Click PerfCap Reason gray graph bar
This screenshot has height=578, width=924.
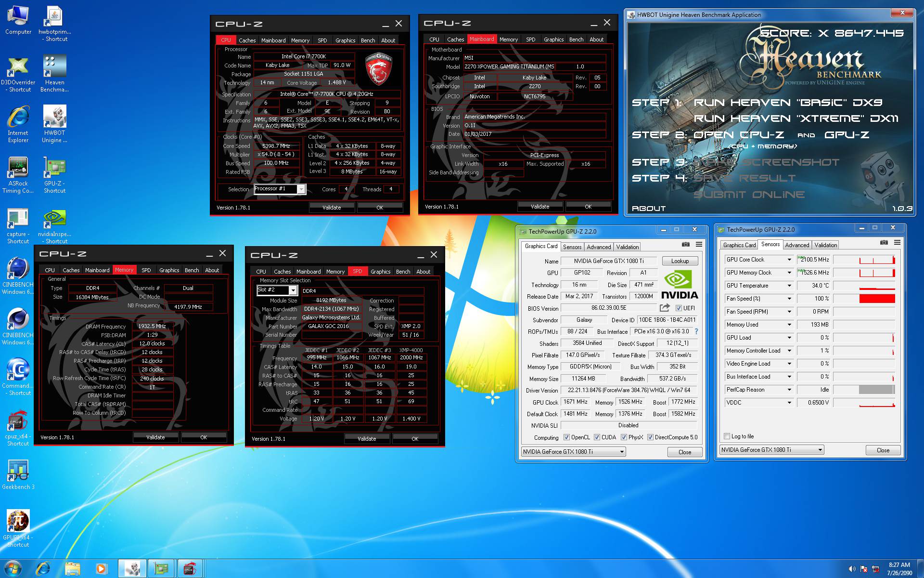point(876,390)
